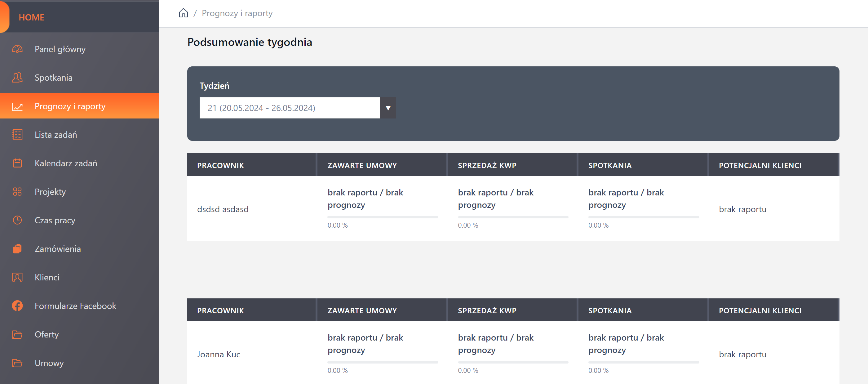Click the Formularze Facebook logo icon
Image resolution: width=868 pixels, height=384 pixels.
[x=17, y=306]
